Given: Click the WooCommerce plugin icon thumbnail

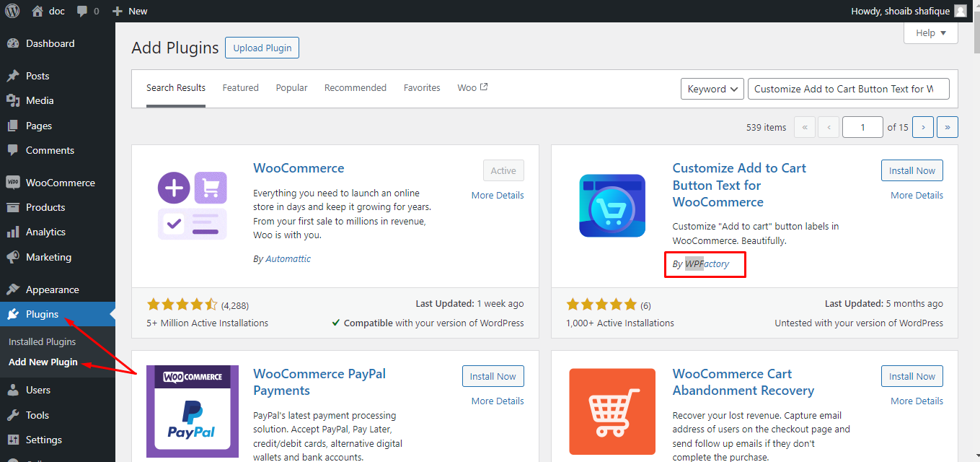Looking at the screenshot, I should pos(193,206).
